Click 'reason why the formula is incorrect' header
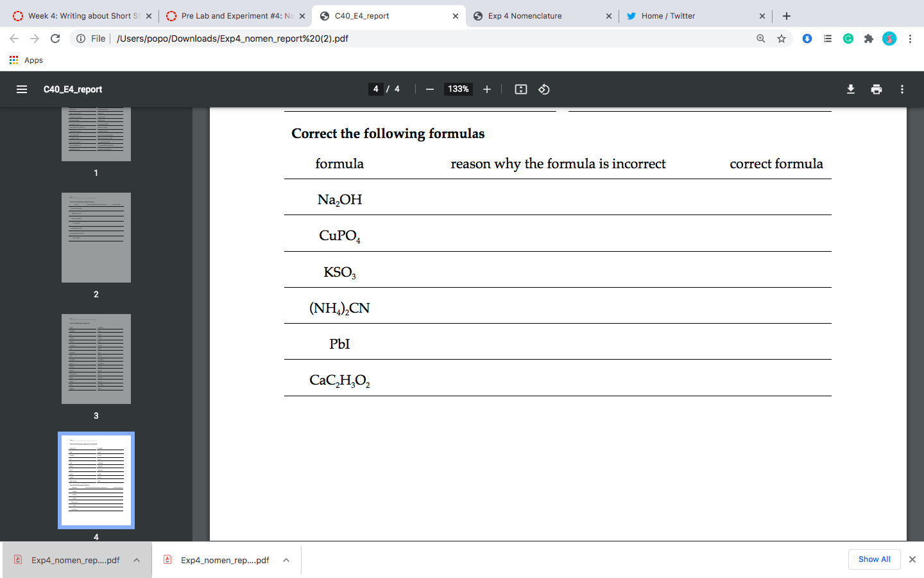924x578 pixels. pyautogui.click(x=558, y=164)
